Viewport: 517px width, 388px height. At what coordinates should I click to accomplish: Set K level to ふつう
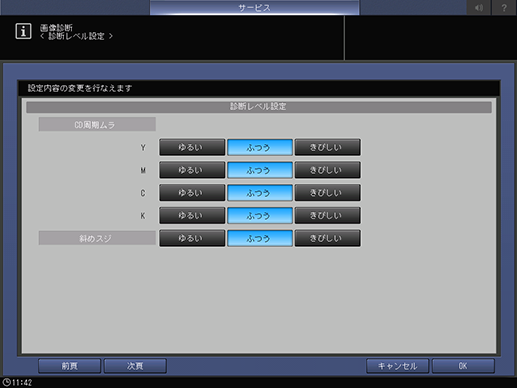260,215
